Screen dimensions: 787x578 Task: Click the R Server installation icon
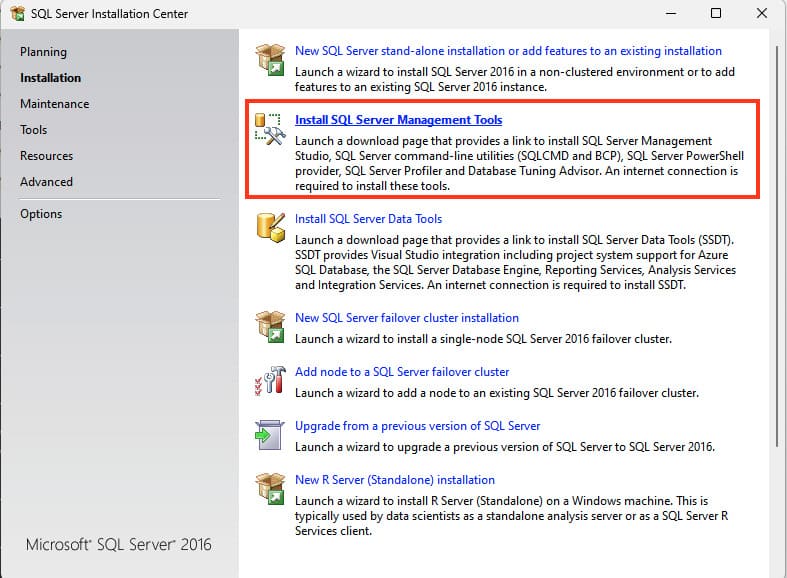pyautogui.click(x=270, y=488)
